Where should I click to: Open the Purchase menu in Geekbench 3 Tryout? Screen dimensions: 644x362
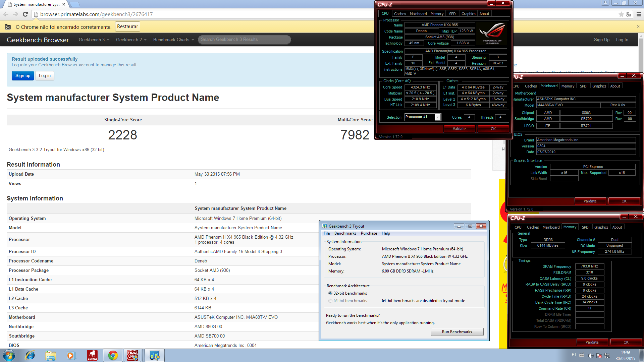coord(369,233)
